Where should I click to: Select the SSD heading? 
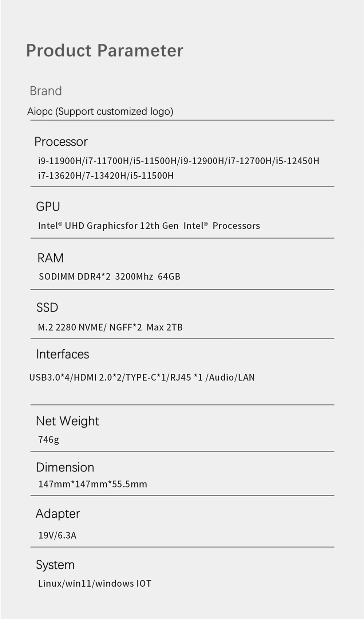47,307
